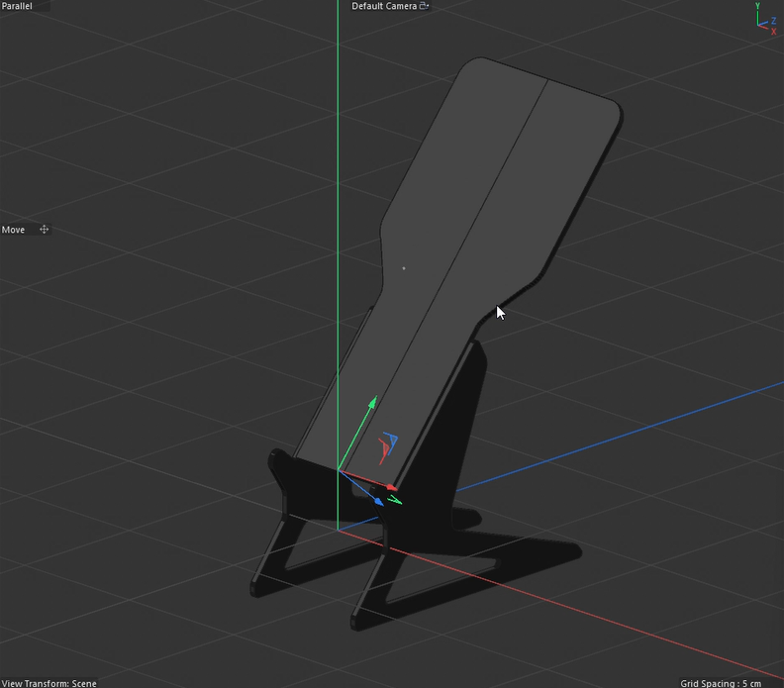Click the "Default Camera" label
The height and width of the screenshot is (688, 784).
[x=384, y=6]
